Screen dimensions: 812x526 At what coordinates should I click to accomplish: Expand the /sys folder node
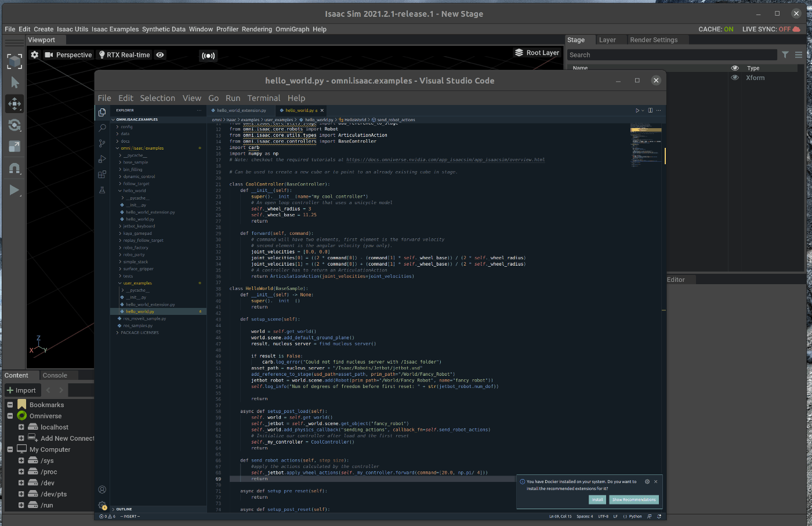click(21, 460)
